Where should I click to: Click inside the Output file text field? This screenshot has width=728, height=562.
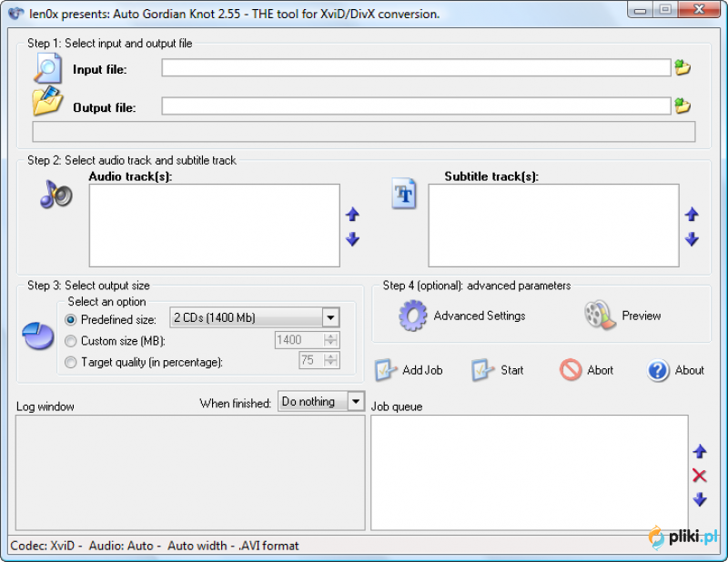click(x=416, y=105)
